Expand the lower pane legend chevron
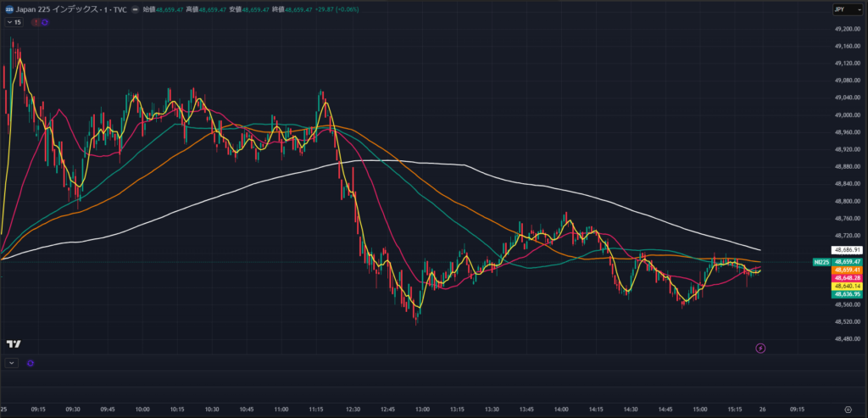The height and width of the screenshot is (418, 868). click(11, 363)
